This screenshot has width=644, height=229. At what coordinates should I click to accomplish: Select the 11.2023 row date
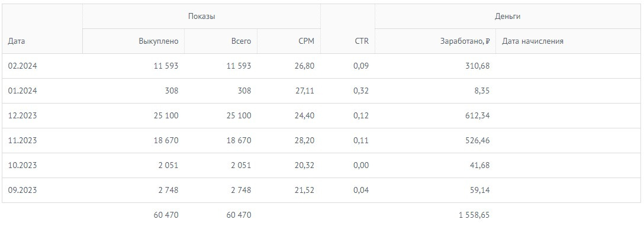coord(22,140)
